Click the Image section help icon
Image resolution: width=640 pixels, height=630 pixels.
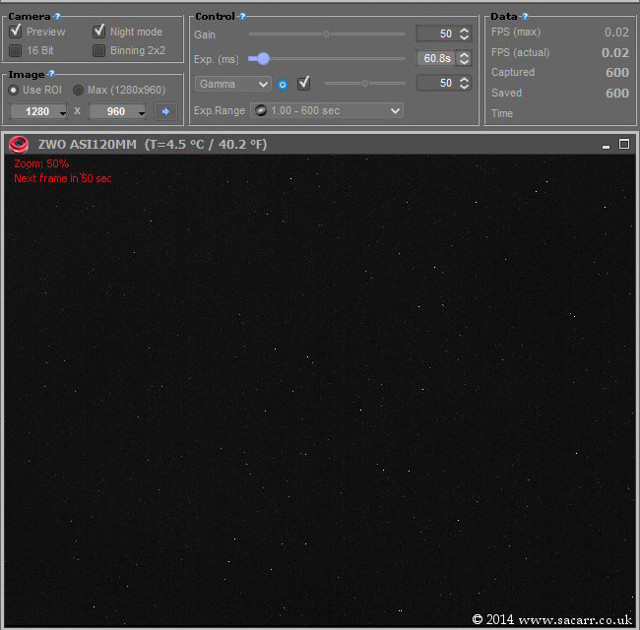(x=51, y=74)
